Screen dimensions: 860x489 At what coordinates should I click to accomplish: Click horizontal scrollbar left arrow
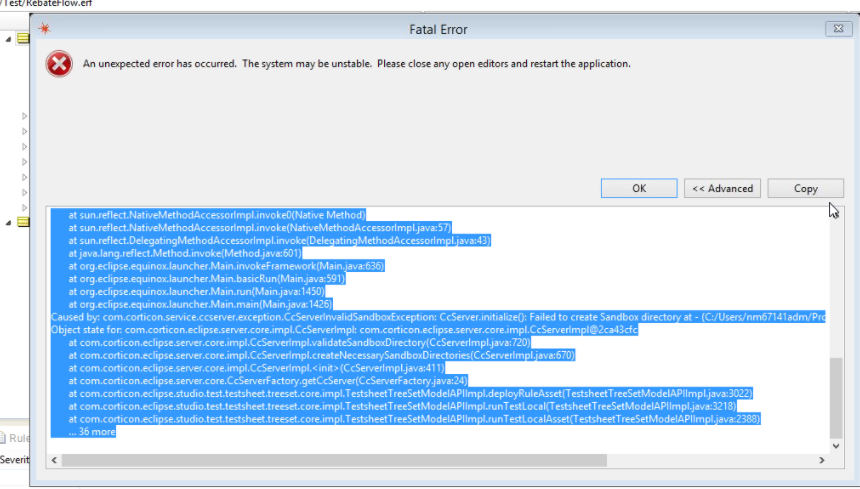tap(54, 460)
